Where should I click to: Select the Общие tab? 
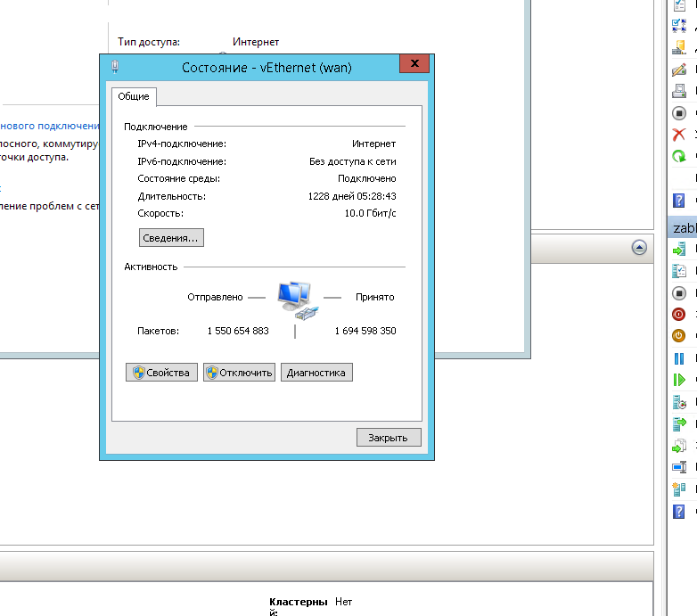pos(134,96)
